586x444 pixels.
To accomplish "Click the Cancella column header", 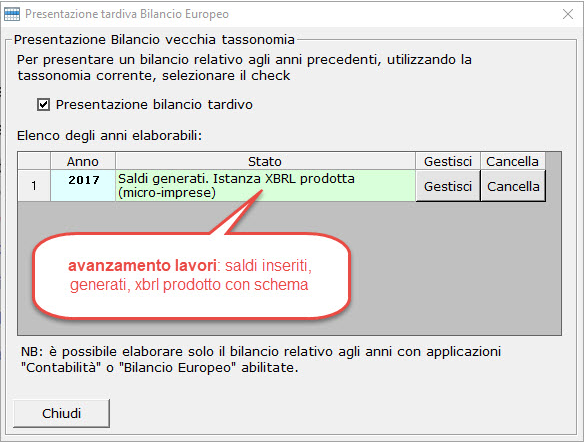I will (512, 161).
